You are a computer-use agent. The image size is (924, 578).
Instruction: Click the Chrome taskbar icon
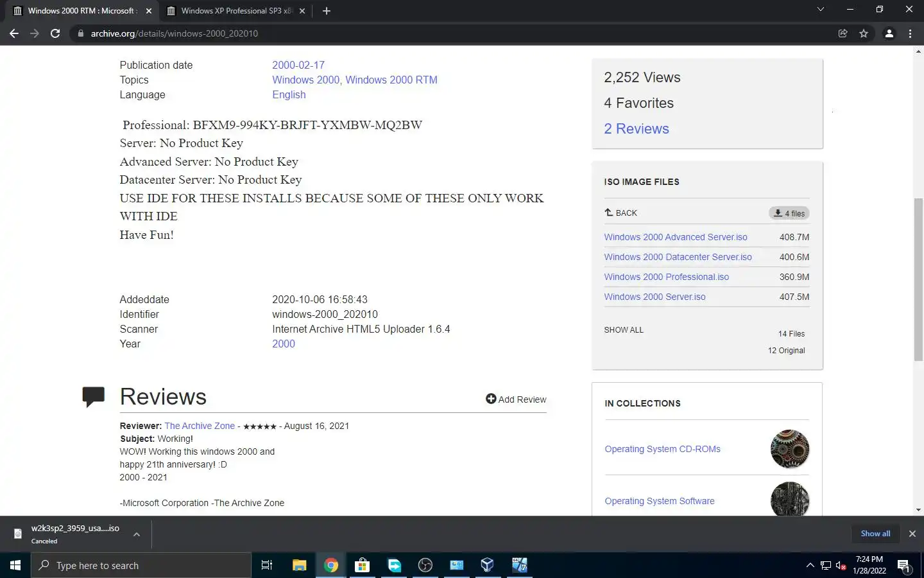(x=331, y=565)
